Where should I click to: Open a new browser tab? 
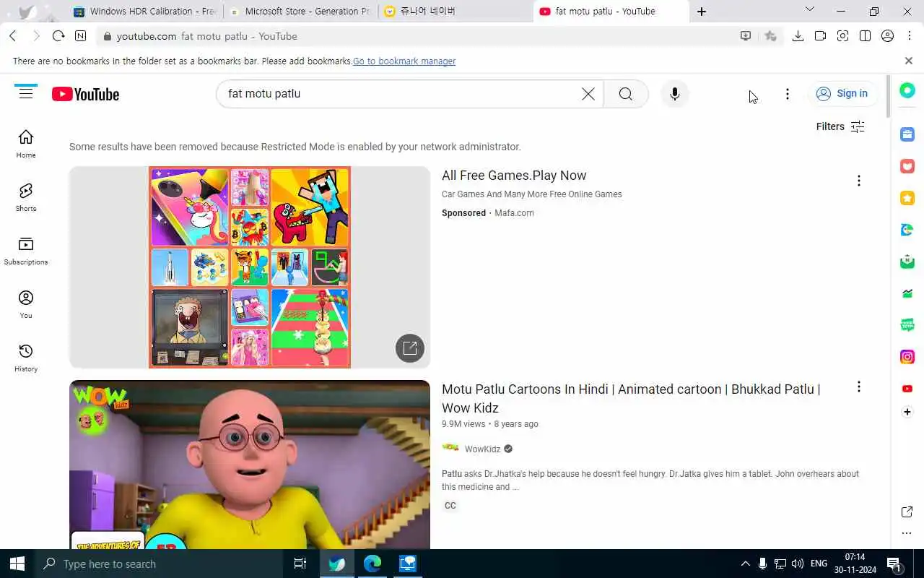[x=702, y=12]
